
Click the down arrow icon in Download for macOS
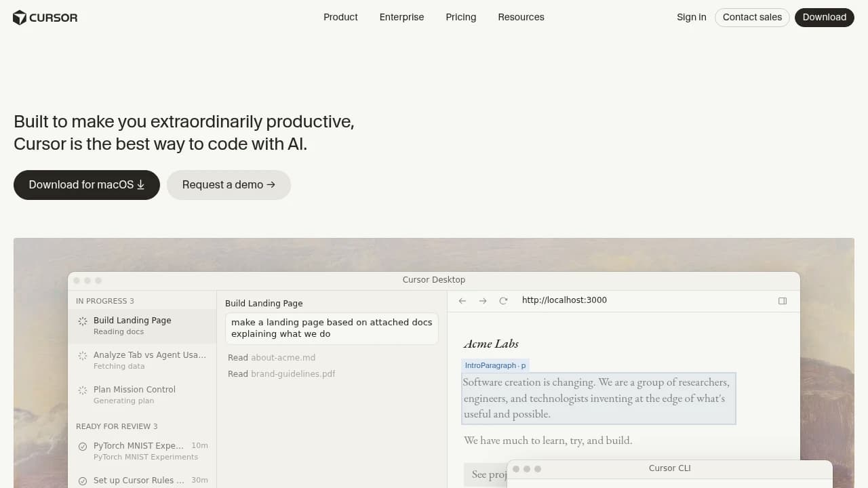click(141, 185)
